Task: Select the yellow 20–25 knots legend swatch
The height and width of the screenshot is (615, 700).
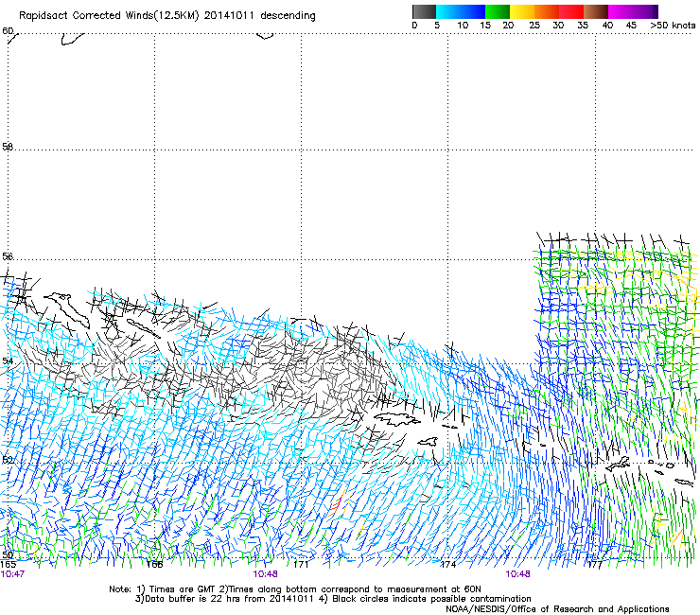Action: [x=522, y=11]
